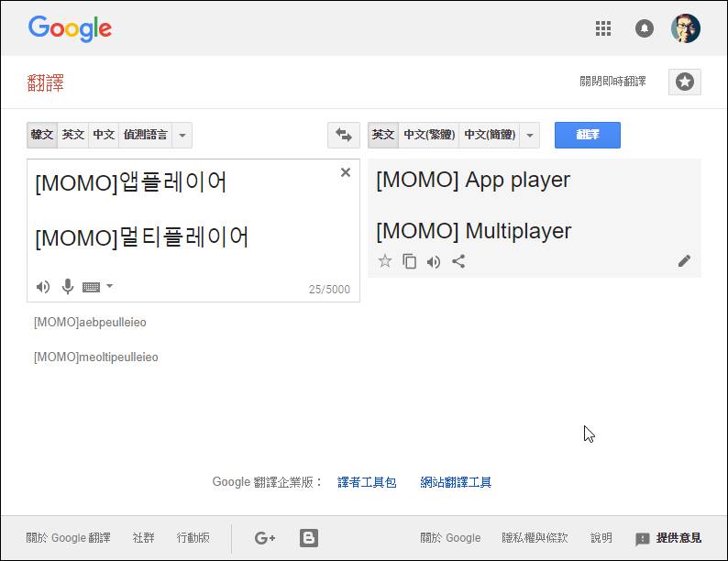Click the 25/5000 character counter

tap(329, 290)
